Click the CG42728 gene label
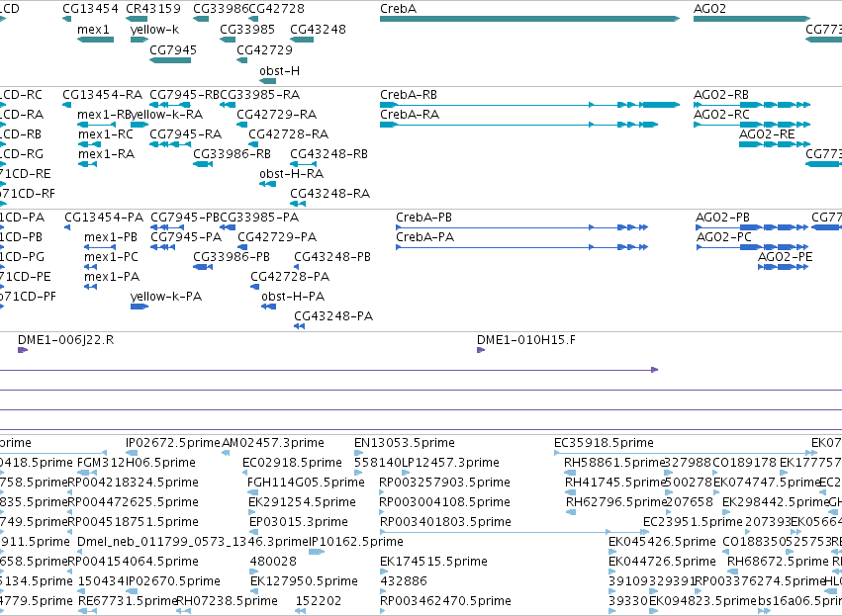842x616 pixels. [x=277, y=9]
